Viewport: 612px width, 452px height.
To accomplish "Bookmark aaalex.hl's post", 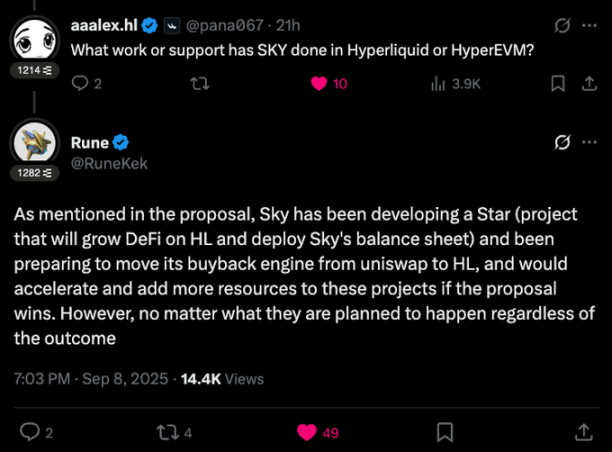I will click(x=558, y=85).
